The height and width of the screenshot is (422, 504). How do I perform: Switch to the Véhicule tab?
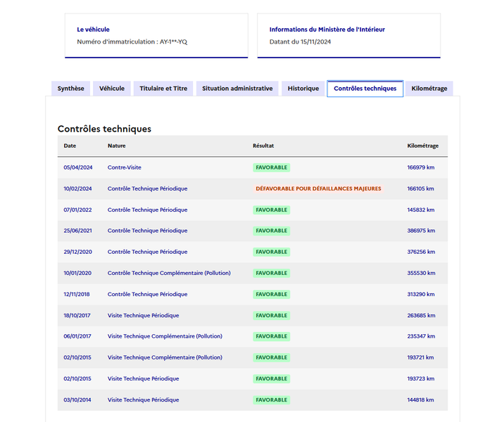[112, 89]
